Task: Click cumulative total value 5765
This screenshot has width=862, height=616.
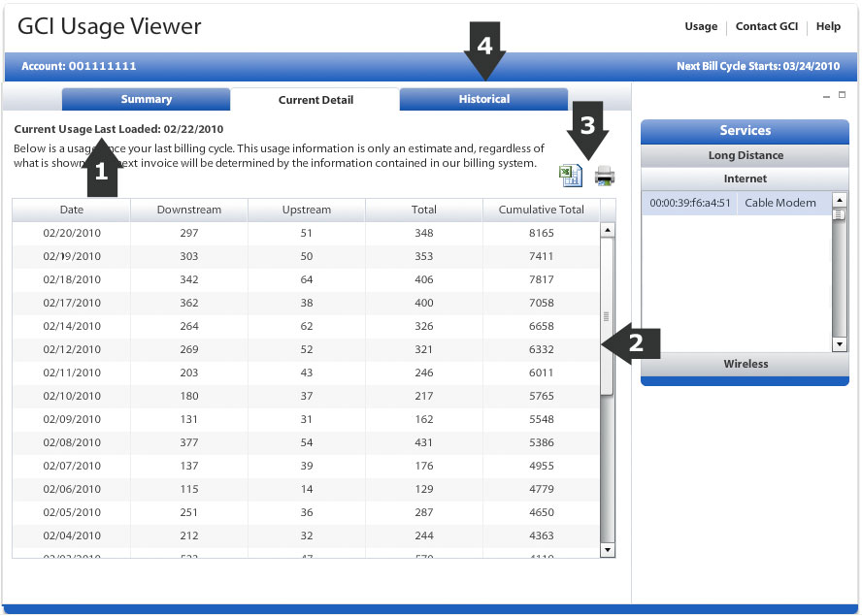Action: pos(542,396)
